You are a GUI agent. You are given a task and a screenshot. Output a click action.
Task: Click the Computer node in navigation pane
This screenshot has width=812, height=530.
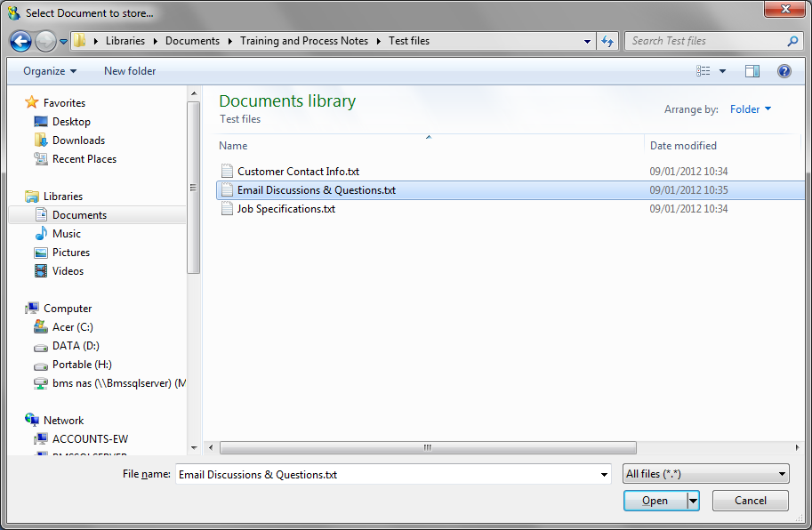tap(68, 309)
